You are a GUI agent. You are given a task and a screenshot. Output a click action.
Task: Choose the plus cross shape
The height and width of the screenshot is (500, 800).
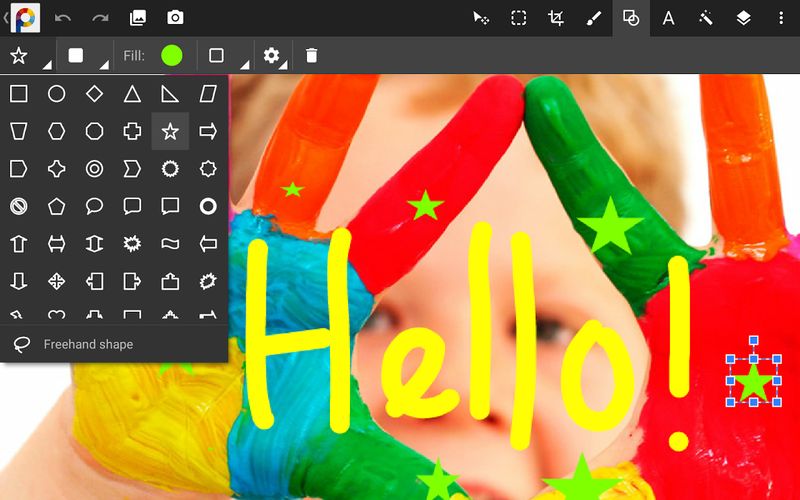(132, 131)
